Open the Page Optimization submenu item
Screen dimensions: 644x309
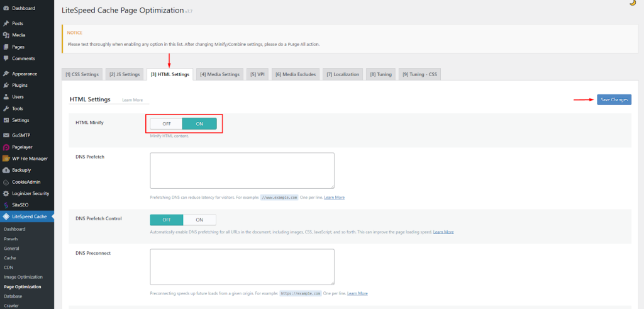(x=23, y=287)
